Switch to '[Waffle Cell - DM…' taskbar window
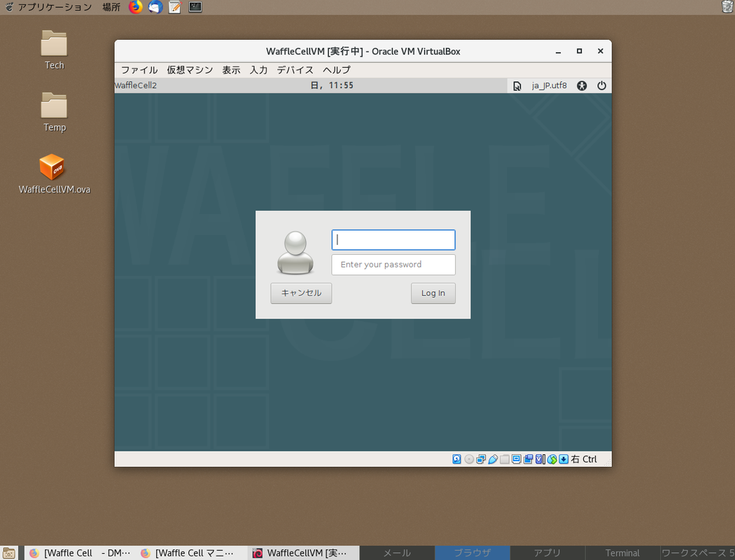This screenshot has width=735, height=560. 79,553
